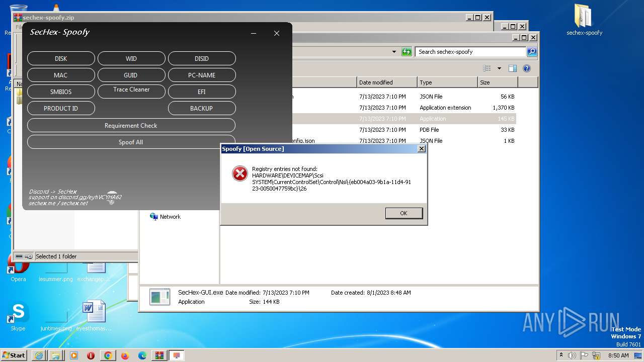This screenshot has height=362, width=644.
Task: Click the Spoof All button
Action: click(131, 142)
